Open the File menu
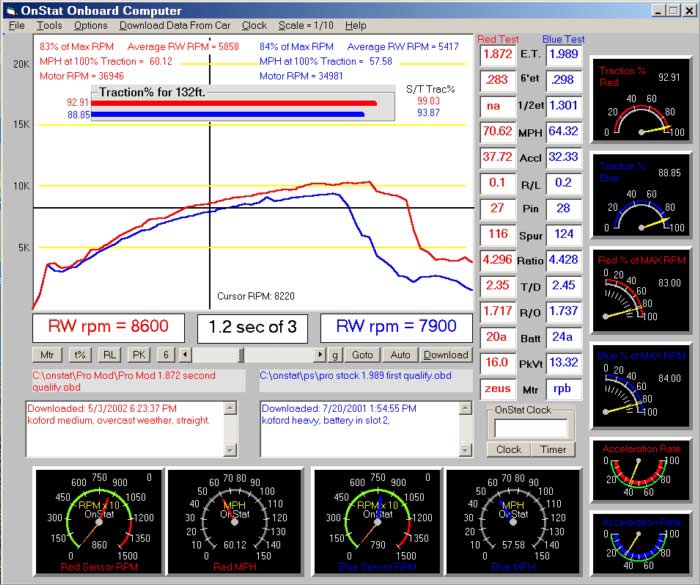 [17, 25]
